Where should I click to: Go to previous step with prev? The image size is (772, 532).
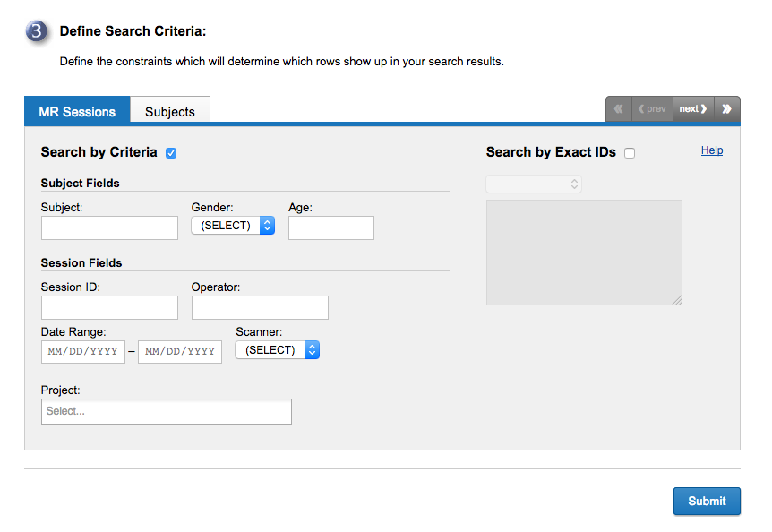tap(652, 109)
